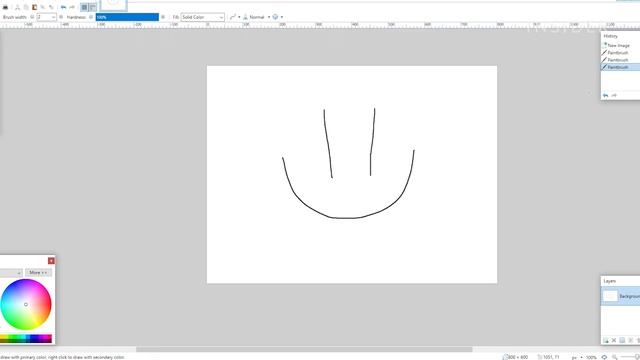Click Merge Layer Down icon

[x=631, y=340]
